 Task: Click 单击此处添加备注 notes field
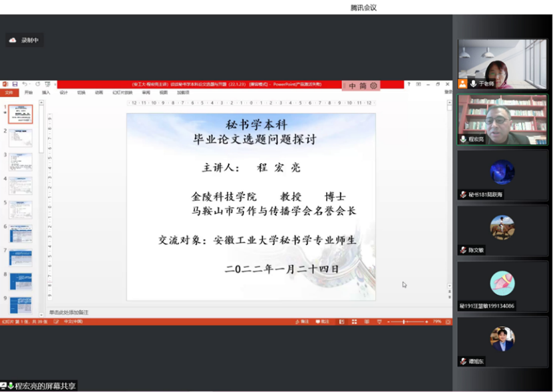point(69,312)
